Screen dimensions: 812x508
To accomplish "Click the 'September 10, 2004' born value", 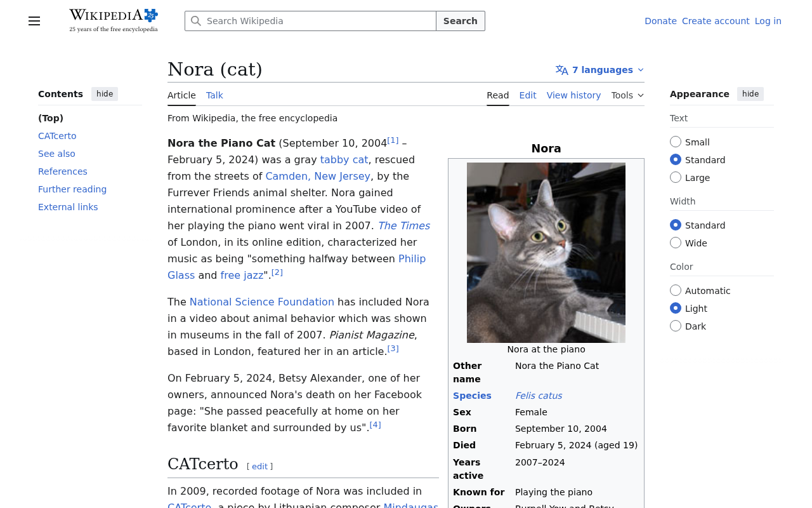I will (561, 429).
